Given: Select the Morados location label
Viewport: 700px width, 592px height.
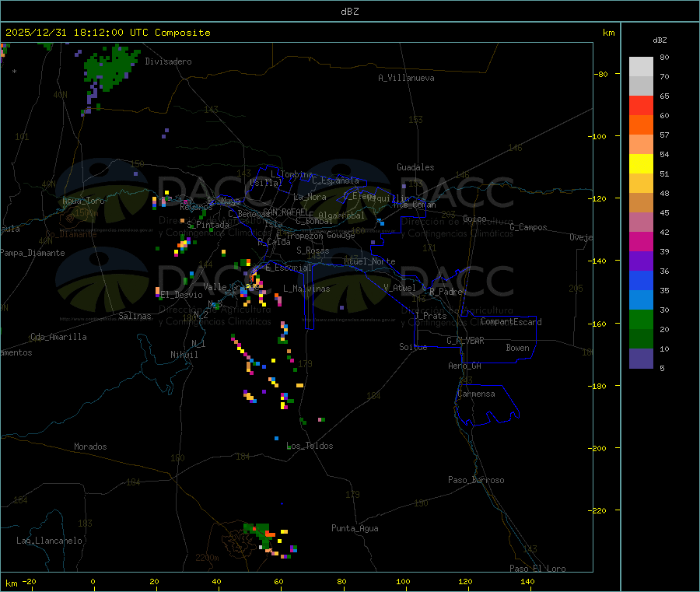Looking at the screenshot, I should [90, 447].
